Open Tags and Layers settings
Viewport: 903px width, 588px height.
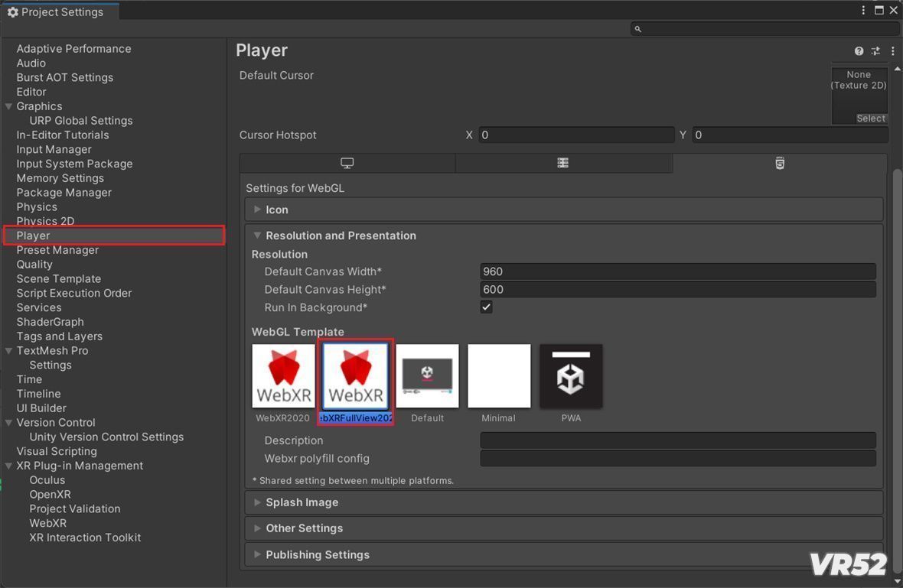tap(60, 336)
